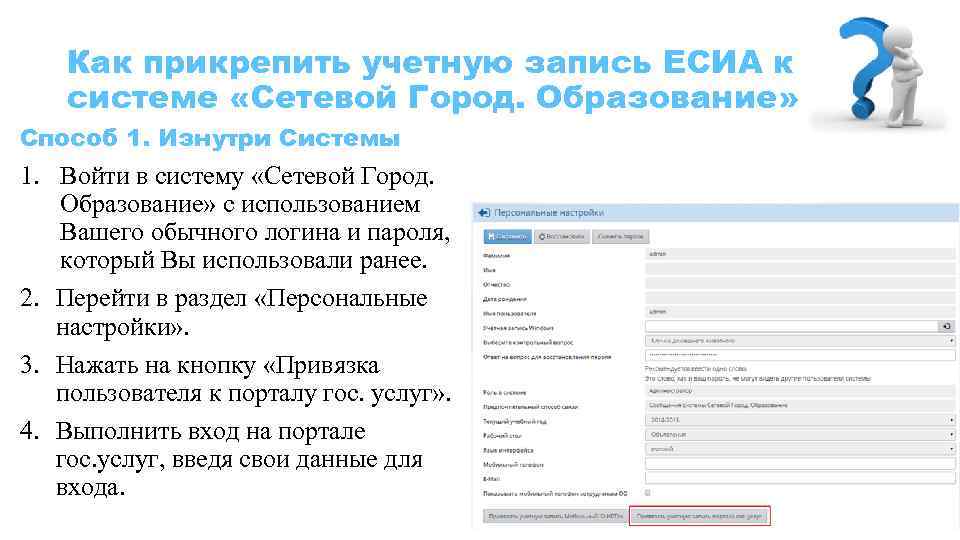This screenshot has height=540, width=960.
Task: Open the Рабочий стол dropdown
Action: point(800,435)
